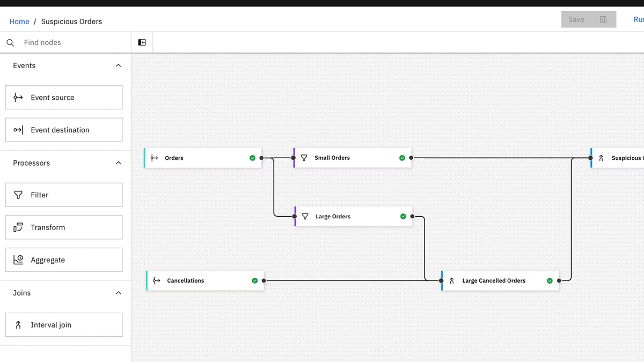The width and height of the screenshot is (644, 362).
Task: Click the search magnifier icon
Action: 10,42
